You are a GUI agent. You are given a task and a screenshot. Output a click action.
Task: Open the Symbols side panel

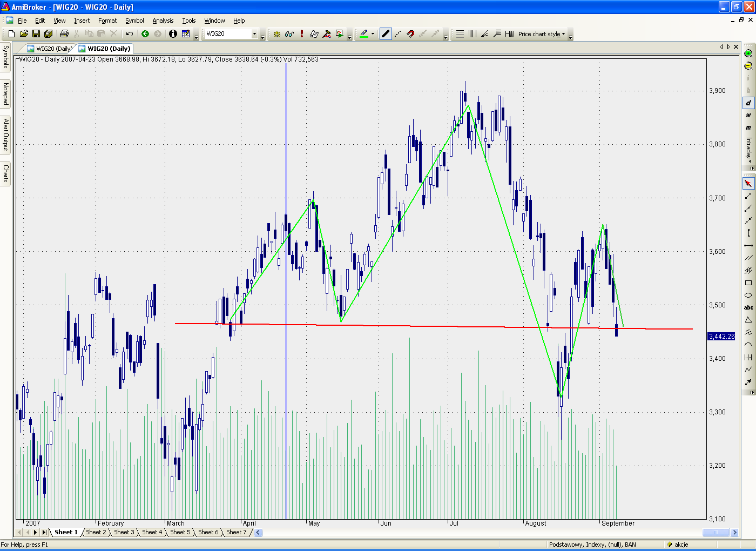[6, 57]
